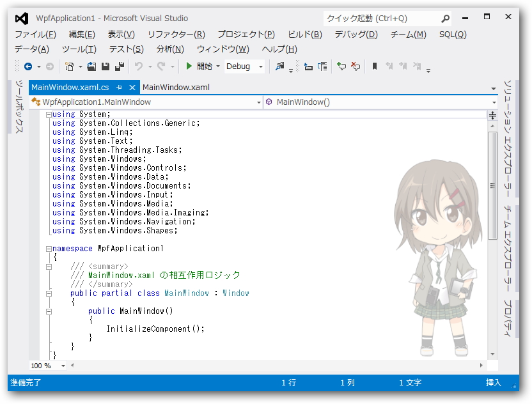Open the ビルド(B) menu
This screenshot has width=532, height=404.
tap(304, 35)
